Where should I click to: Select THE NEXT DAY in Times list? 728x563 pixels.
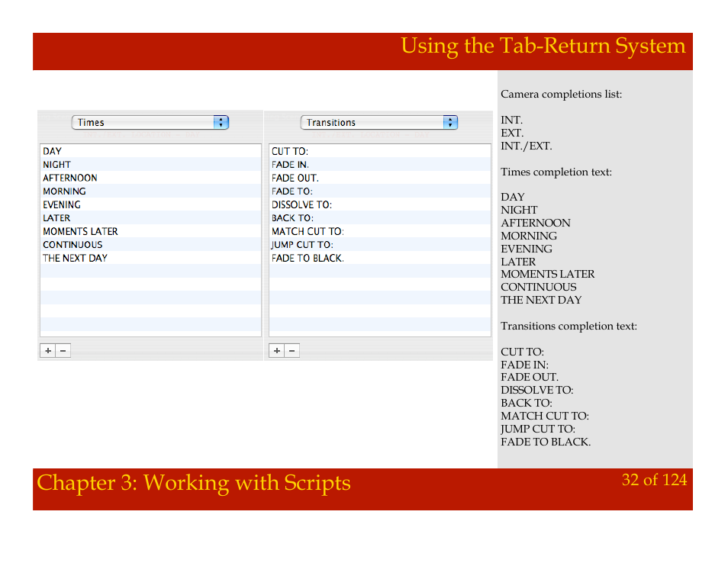point(150,258)
